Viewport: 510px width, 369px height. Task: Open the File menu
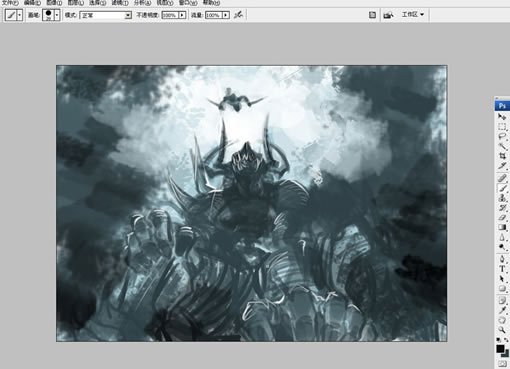click(10, 3)
